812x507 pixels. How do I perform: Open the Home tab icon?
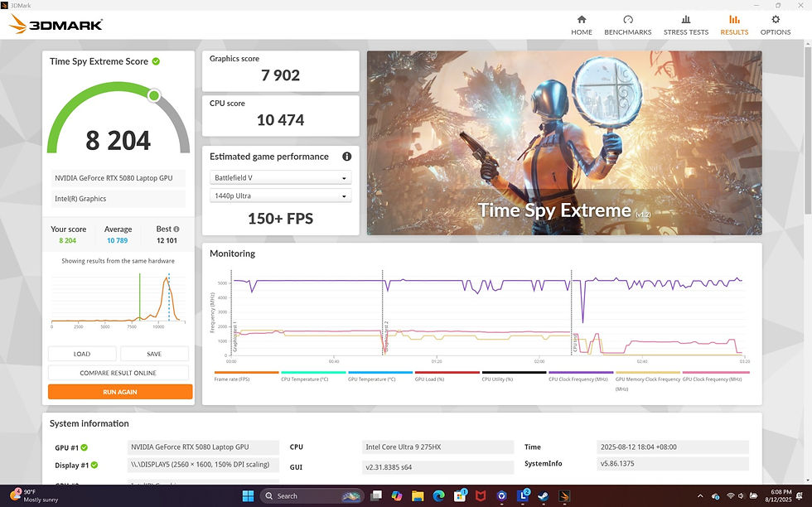[x=582, y=20]
